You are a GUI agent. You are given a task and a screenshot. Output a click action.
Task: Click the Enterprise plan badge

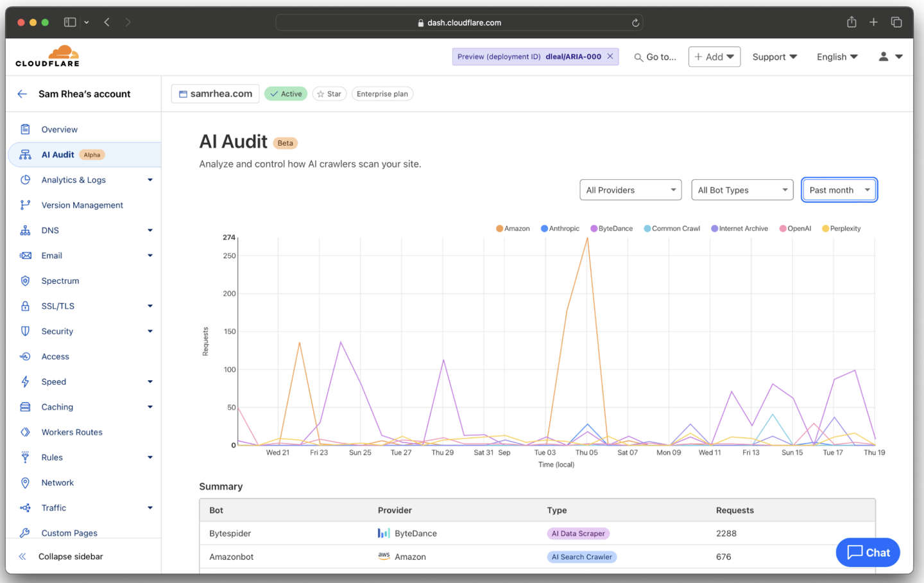382,94
